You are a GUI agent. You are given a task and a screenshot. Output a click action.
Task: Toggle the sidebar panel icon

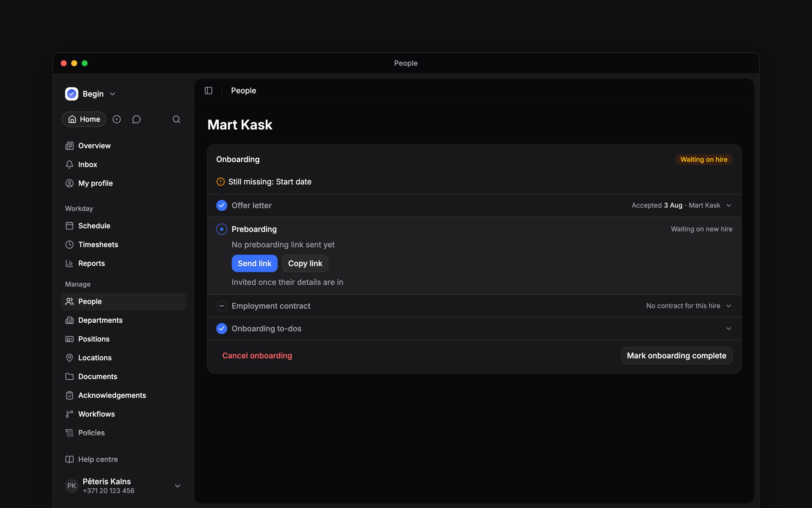click(x=208, y=91)
